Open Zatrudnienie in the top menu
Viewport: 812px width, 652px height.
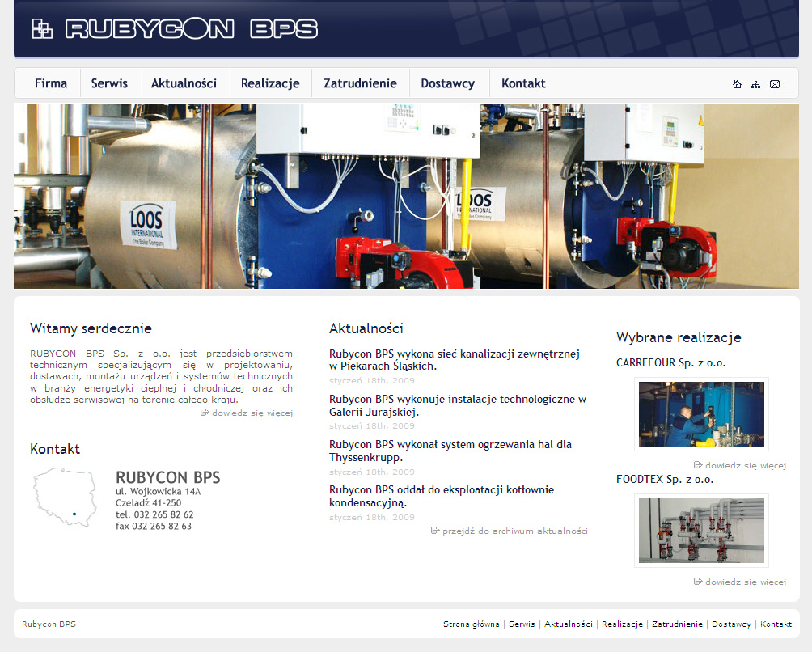coord(361,83)
